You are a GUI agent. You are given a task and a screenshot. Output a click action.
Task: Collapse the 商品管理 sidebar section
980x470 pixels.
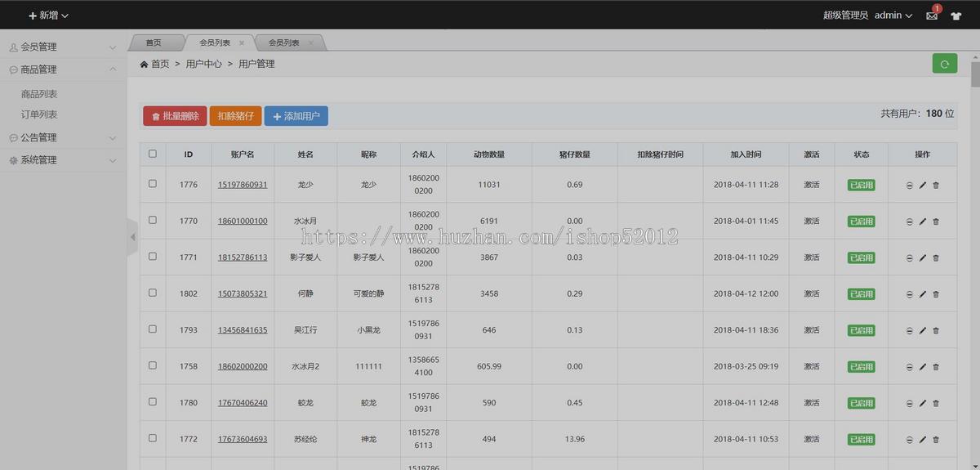(64, 69)
